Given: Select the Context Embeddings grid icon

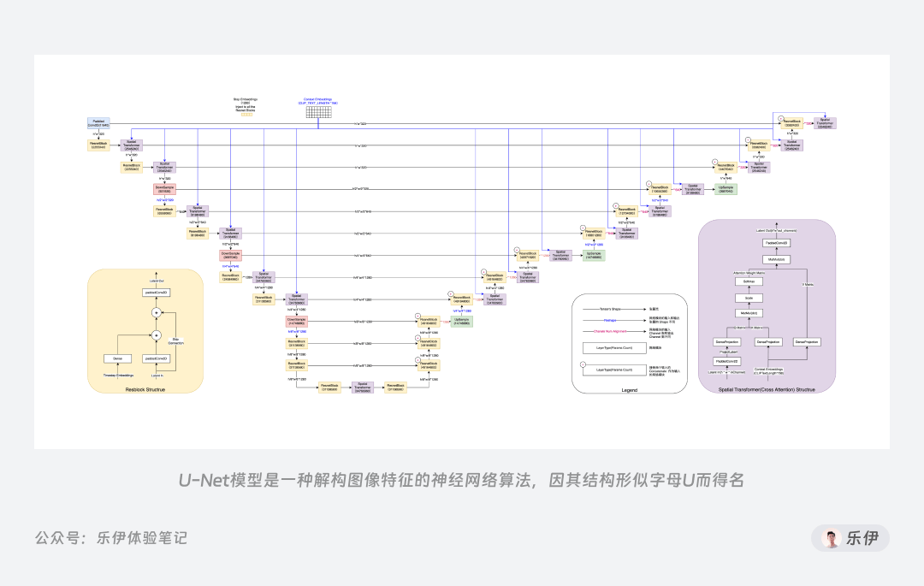Looking at the screenshot, I should pos(318,112).
